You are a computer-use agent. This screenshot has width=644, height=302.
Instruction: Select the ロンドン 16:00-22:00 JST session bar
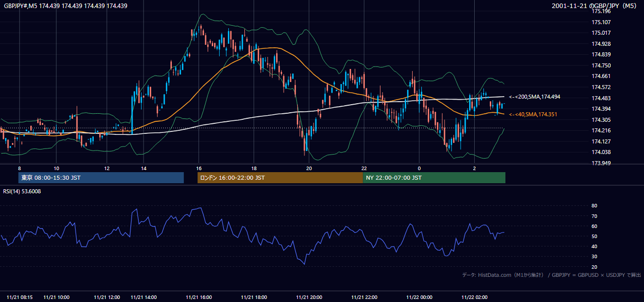point(280,178)
